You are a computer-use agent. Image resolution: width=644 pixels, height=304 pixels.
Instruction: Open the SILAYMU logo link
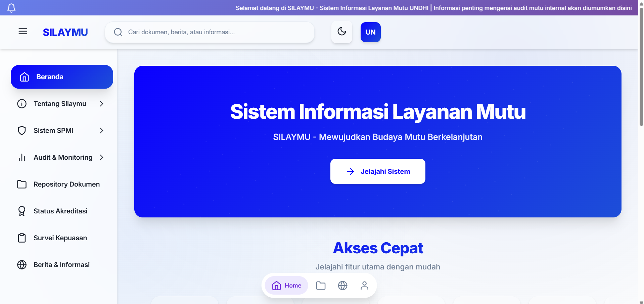click(x=65, y=32)
